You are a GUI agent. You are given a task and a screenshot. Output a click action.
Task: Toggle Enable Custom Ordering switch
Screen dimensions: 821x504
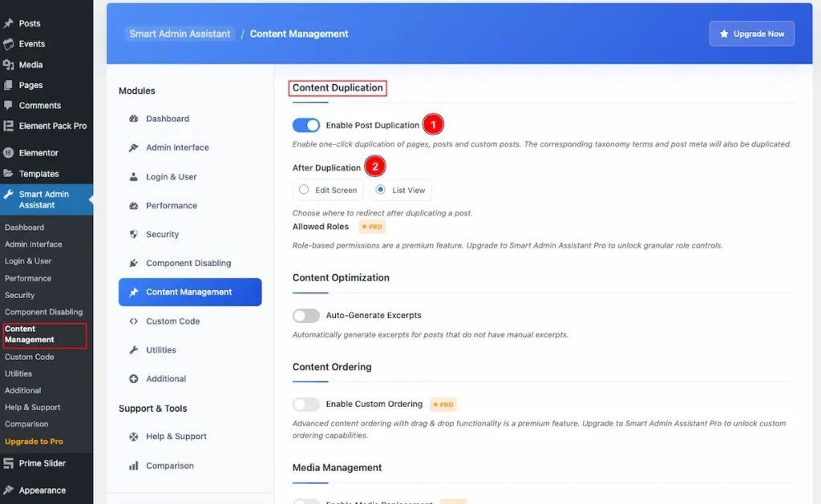coord(305,404)
